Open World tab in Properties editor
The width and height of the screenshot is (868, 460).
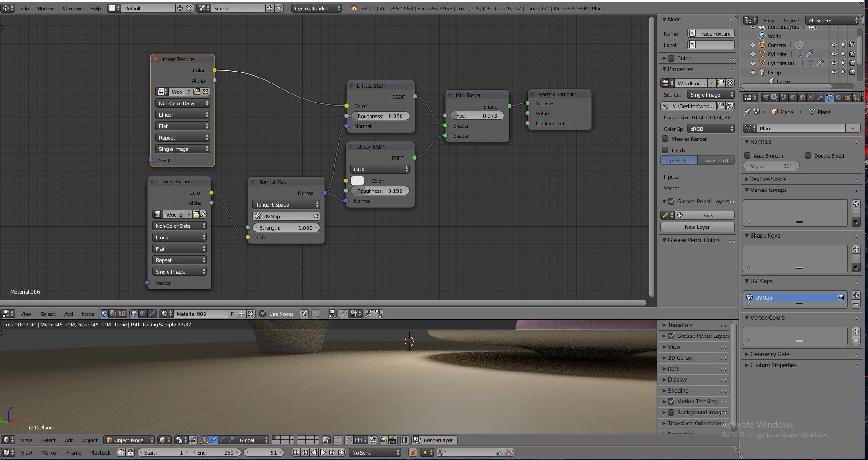793,98
